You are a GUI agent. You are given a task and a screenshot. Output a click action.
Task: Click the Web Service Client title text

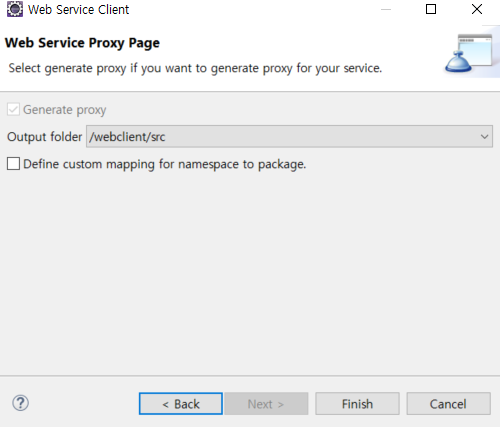point(78,9)
